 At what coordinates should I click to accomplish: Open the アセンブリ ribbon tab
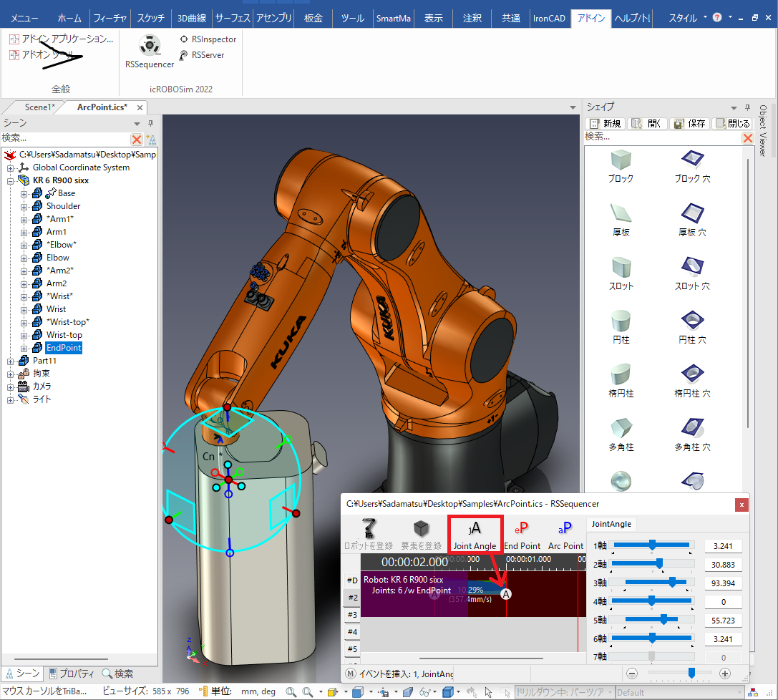pyautogui.click(x=273, y=18)
